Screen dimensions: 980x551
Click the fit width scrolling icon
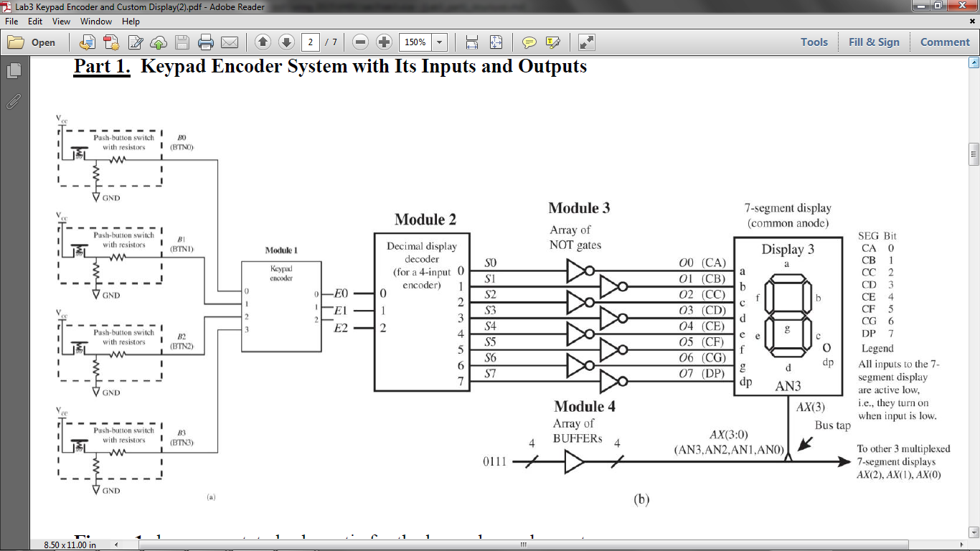[x=472, y=42]
